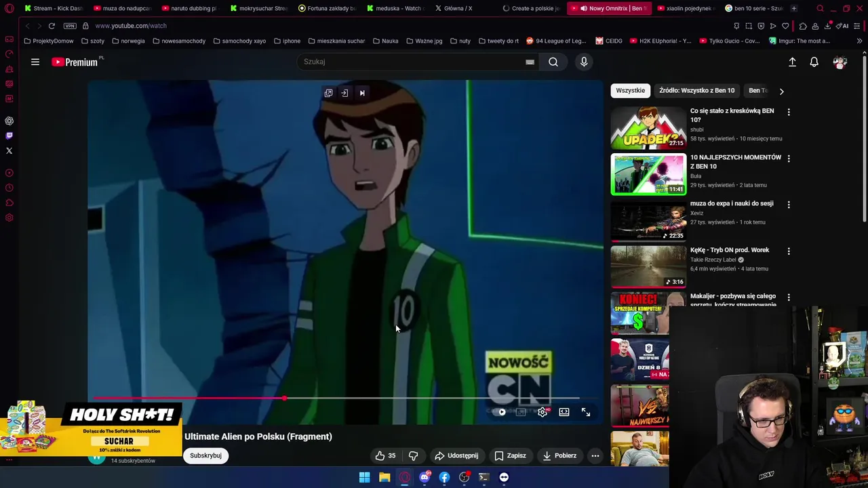Open the create upload icon

pos(792,62)
